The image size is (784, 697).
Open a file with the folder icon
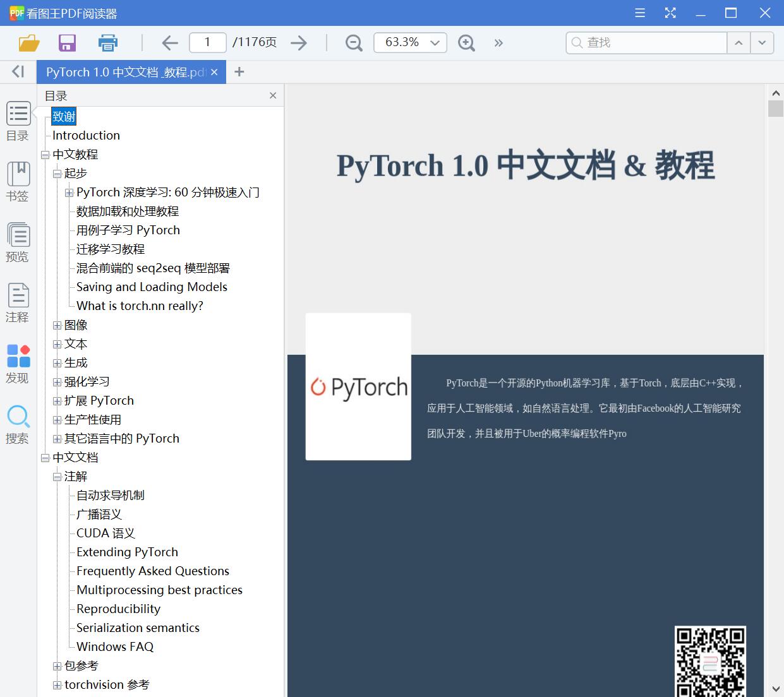[28, 43]
